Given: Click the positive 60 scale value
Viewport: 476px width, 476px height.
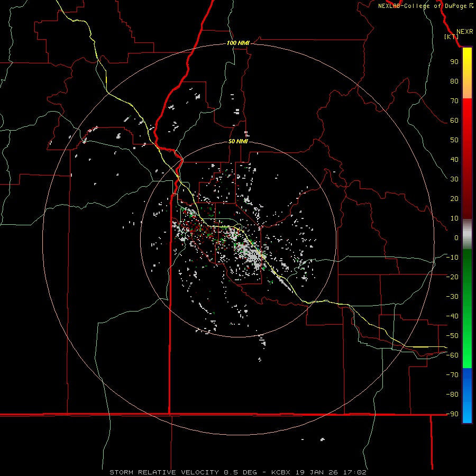Looking at the screenshot, I should (454, 121).
